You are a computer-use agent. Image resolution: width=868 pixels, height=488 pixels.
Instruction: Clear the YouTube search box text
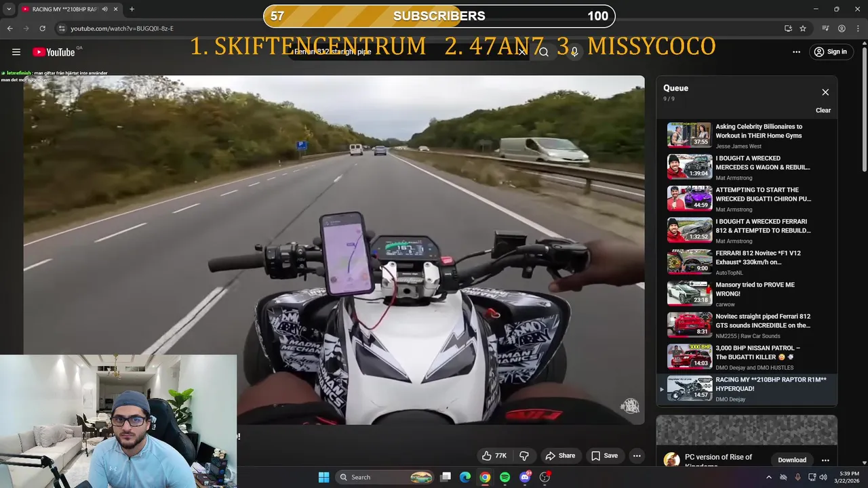pos(521,52)
